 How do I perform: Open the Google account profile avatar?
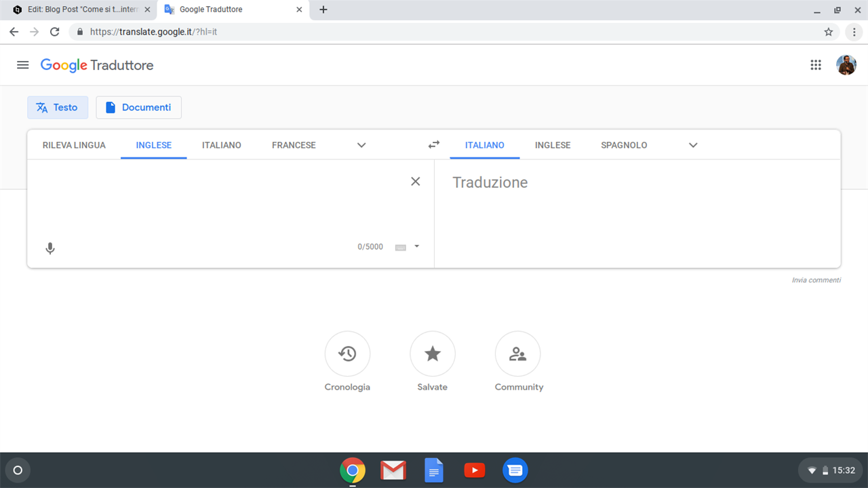click(x=846, y=65)
